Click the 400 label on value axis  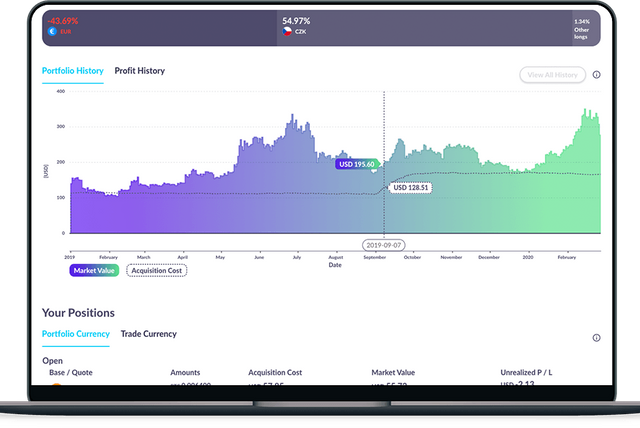pos(61,91)
